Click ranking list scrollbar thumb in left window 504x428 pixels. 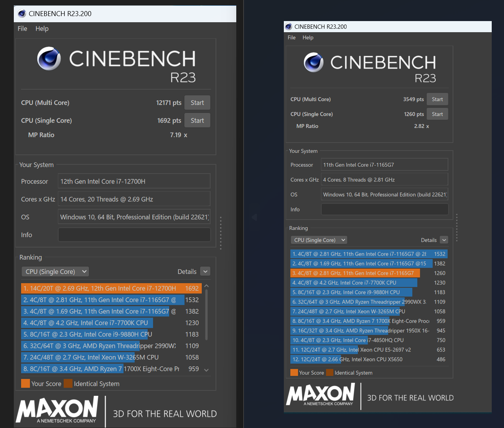[x=206, y=315]
